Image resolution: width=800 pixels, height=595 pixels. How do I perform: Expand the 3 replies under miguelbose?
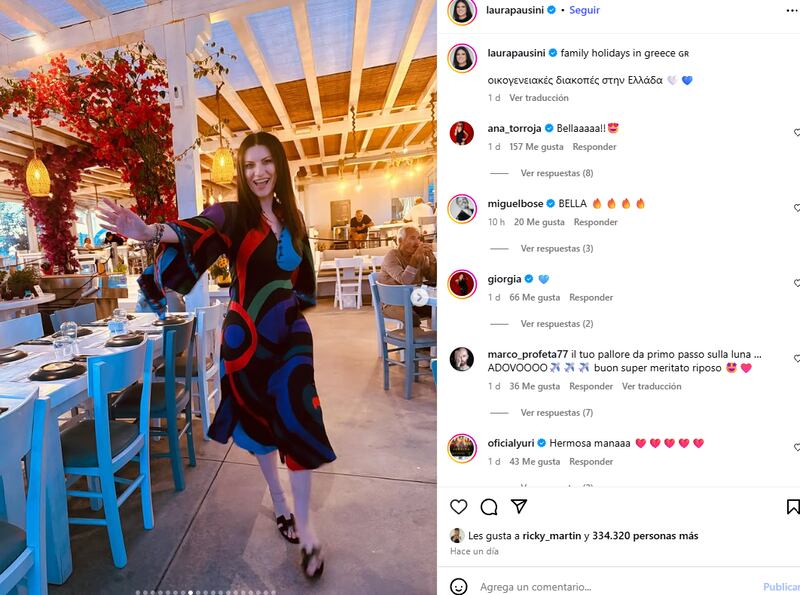click(557, 249)
